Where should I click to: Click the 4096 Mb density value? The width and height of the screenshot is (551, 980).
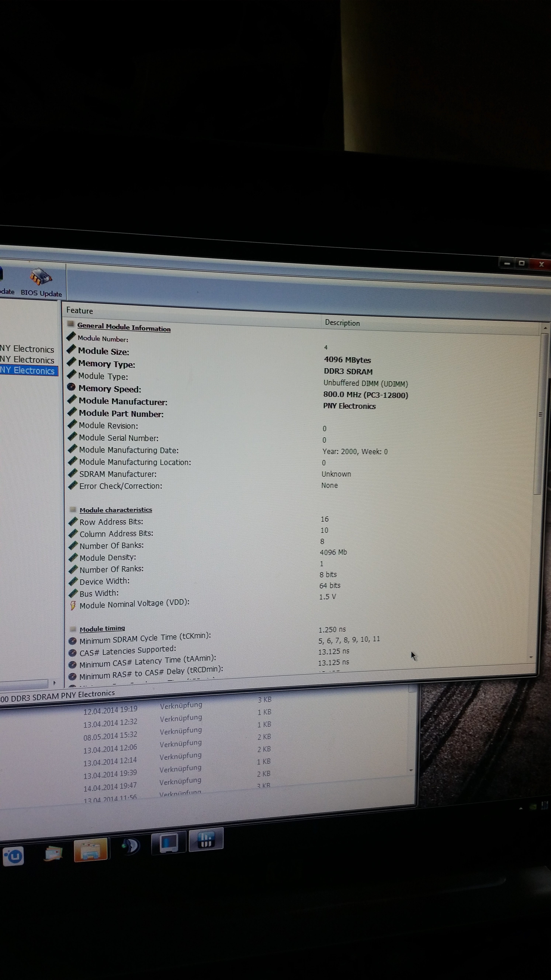pyautogui.click(x=333, y=552)
